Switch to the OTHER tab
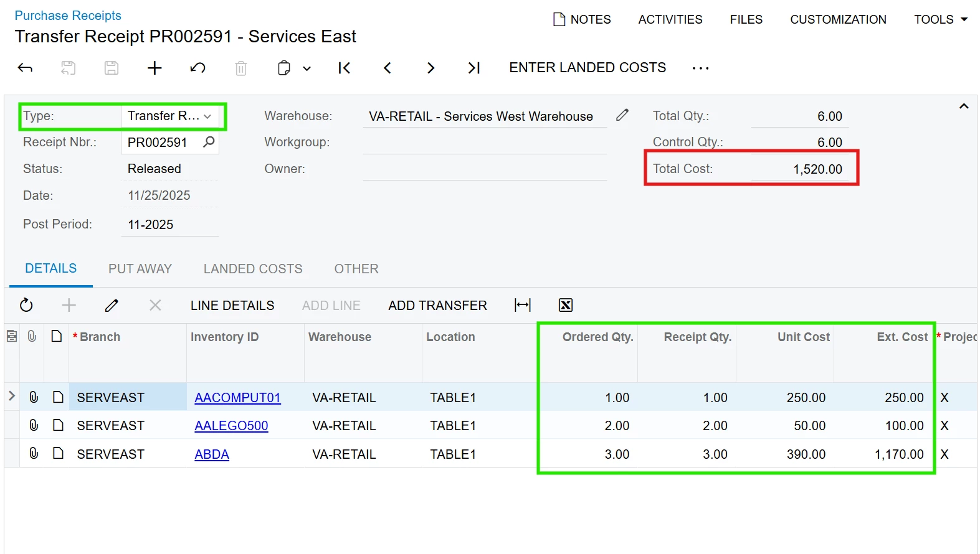Image resolution: width=980 pixels, height=554 pixels. pyautogui.click(x=356, y=269)
